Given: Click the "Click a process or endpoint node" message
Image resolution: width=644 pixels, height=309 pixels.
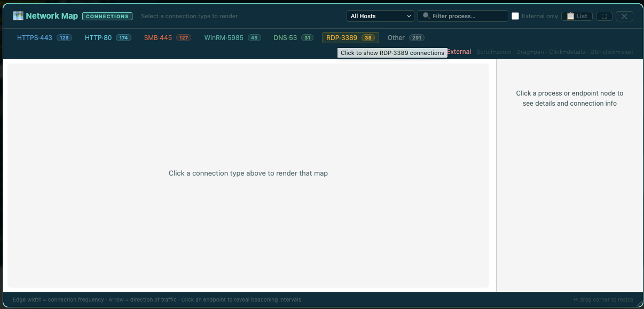Looking at the screenshot, I should [x=570, y=98].
